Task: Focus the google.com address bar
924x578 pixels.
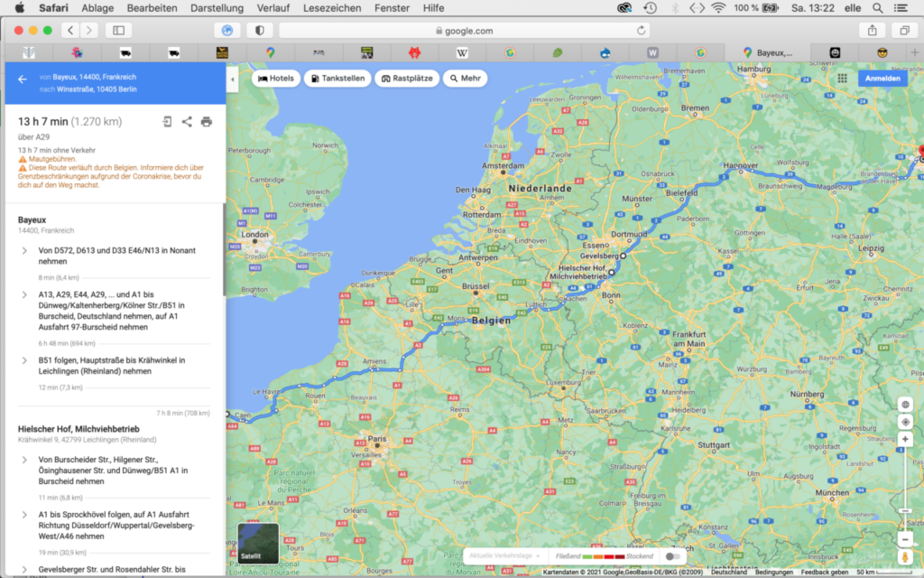Action: point(465,30)
